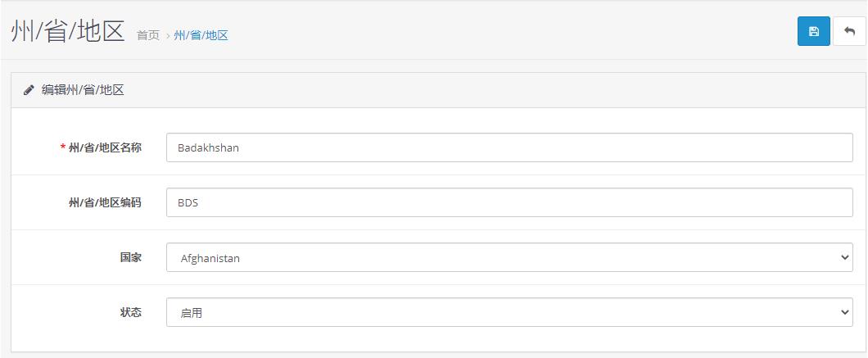Click the red required asterisk marker
The width and height of the screenshot is (868, 358).
(63, 147)
